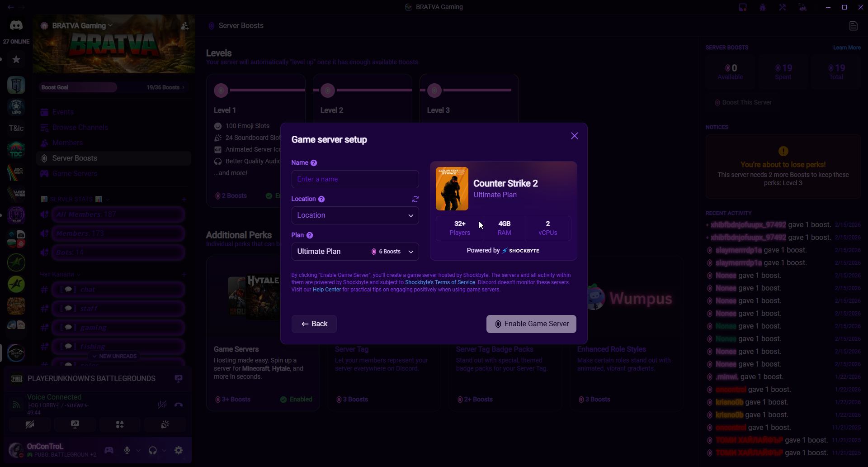Viewport: 868px width, 467px height.
Task: Open headphone output options chevron
Action: click(x=164, y=450)
